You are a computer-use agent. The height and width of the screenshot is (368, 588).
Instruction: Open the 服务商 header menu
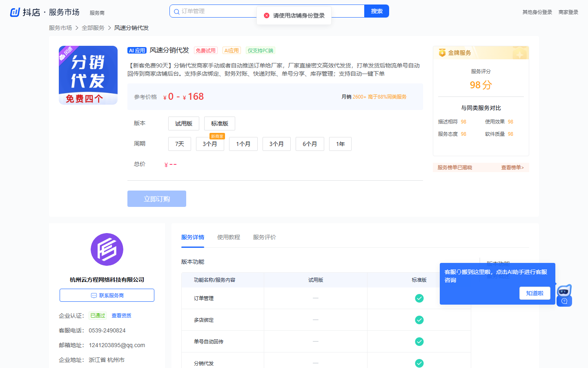(x=97, y=13)
